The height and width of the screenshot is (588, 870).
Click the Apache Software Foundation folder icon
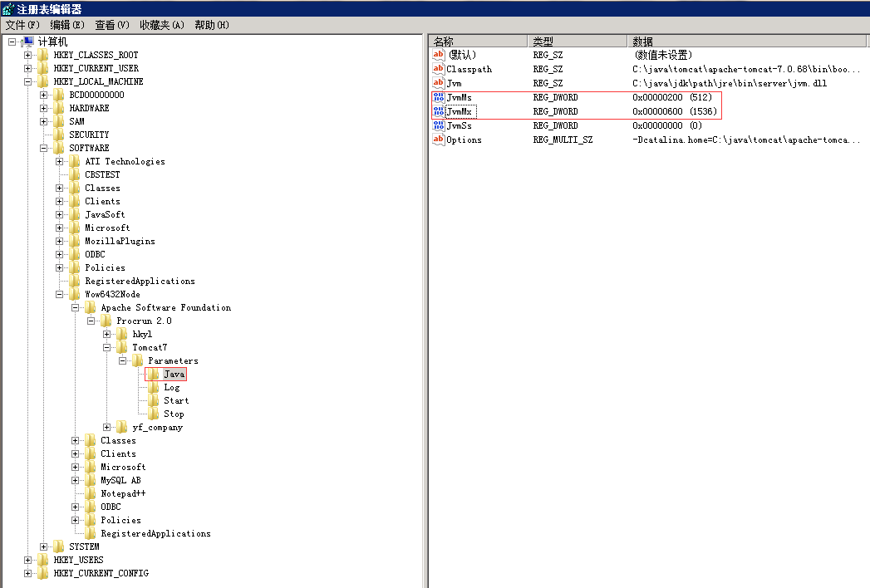(90, 308)
